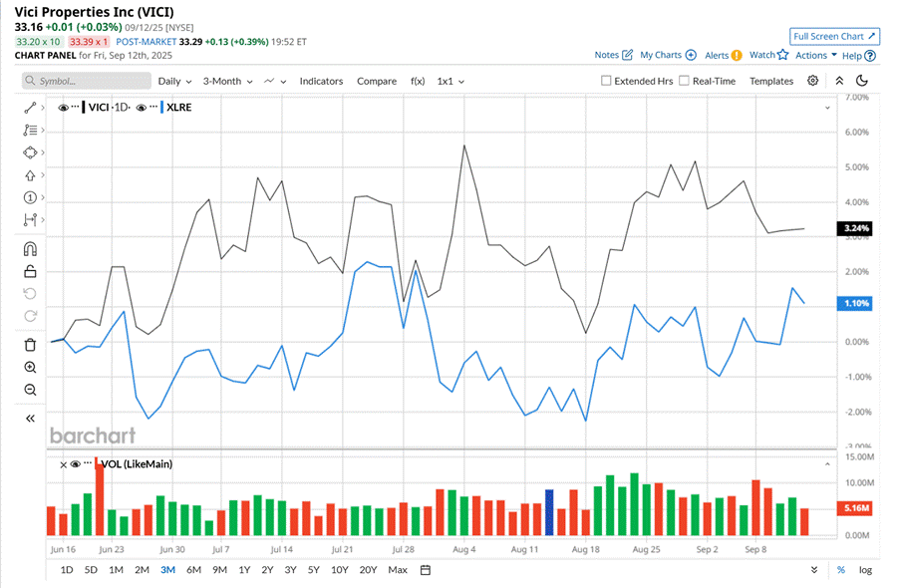
Task: Click the undo arrow icon
Action: pos(30,294)
